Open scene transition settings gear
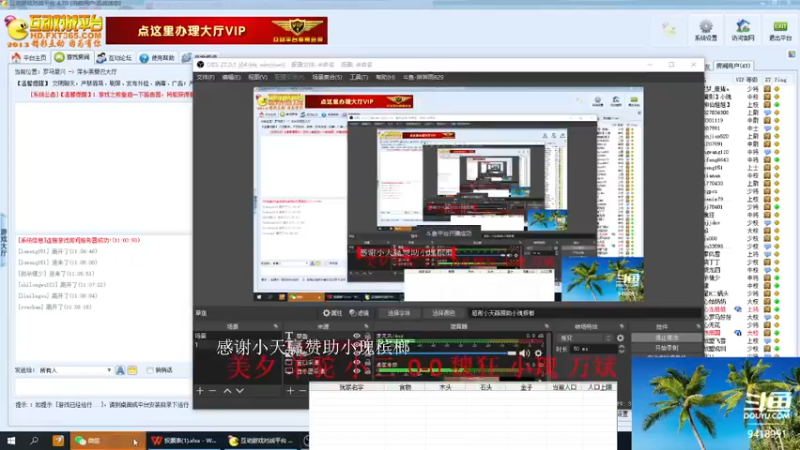 (x=620, y=338)
